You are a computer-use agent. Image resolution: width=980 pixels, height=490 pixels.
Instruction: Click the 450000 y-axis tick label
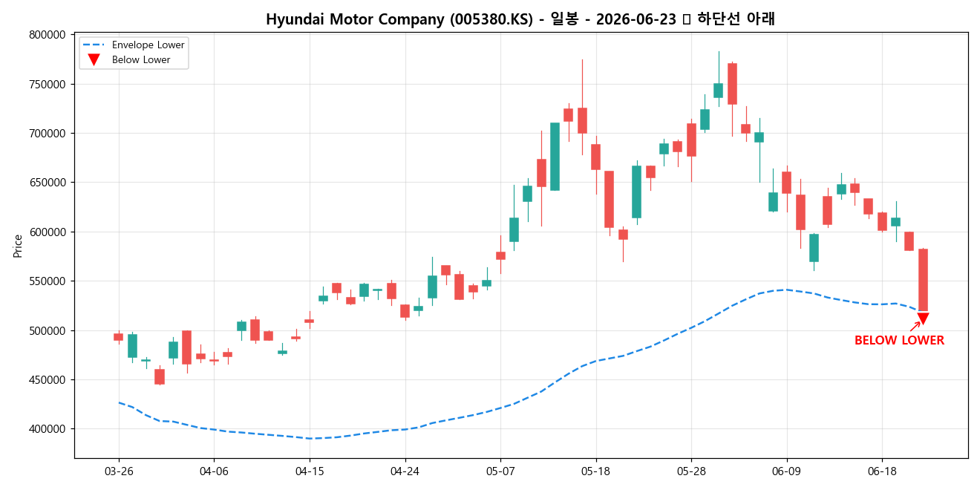pos(48,380)
